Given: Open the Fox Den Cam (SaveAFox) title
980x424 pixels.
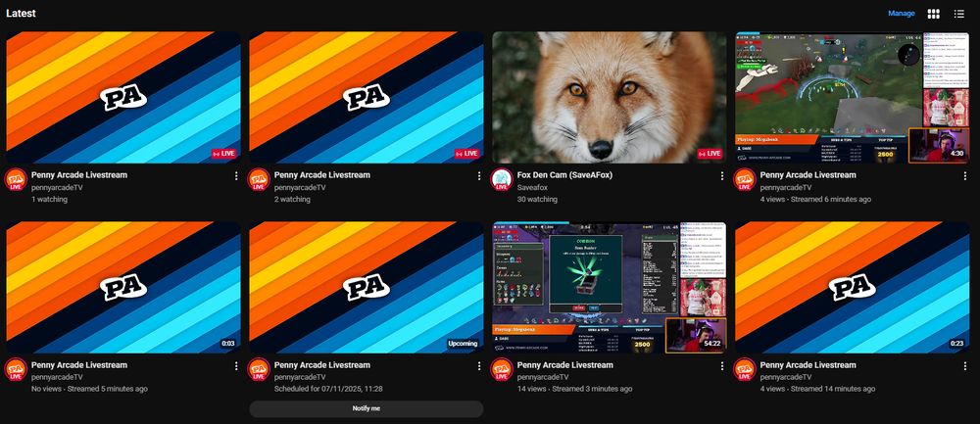Looking at the screenshot, I should click(564, 175).
